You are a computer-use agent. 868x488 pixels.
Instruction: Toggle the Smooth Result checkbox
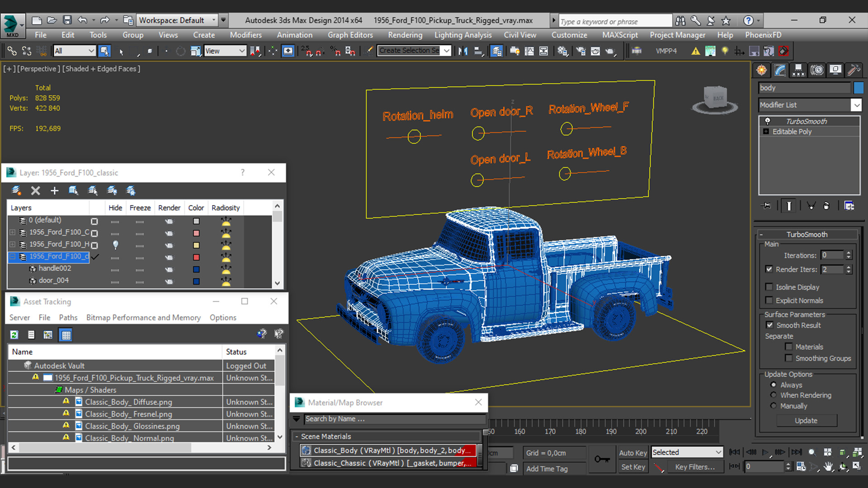click(769, 325)
